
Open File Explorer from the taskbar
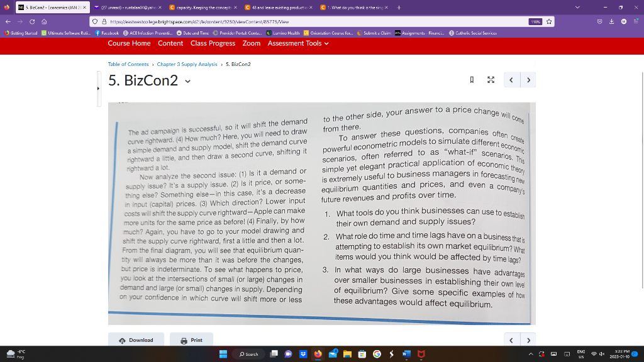click(x=347, y=354)
